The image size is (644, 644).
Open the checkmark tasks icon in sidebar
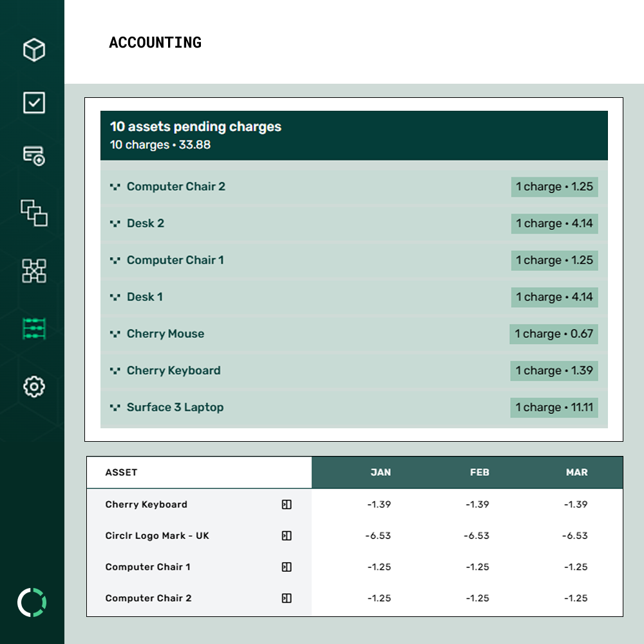[x=34, y=102]
